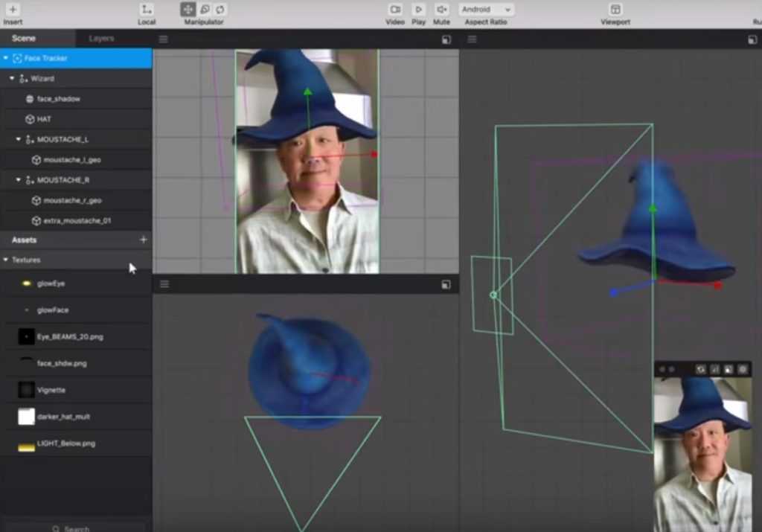Collapse the MOUSTACHE_L tree node
This screenshot has width=762, height=532.
[x=19, y=139]
